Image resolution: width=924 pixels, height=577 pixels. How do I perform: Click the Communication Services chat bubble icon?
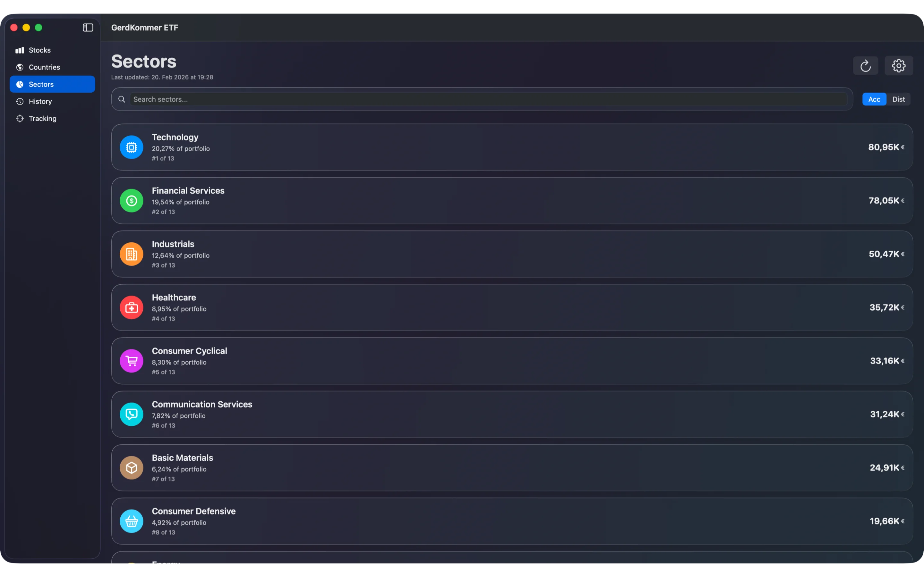[131, 414]
